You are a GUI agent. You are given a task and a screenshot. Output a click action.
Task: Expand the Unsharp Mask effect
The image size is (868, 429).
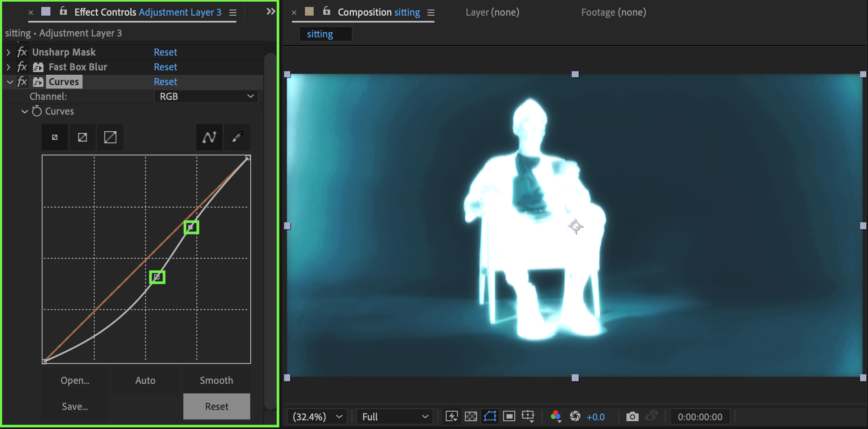click(8, 52)
